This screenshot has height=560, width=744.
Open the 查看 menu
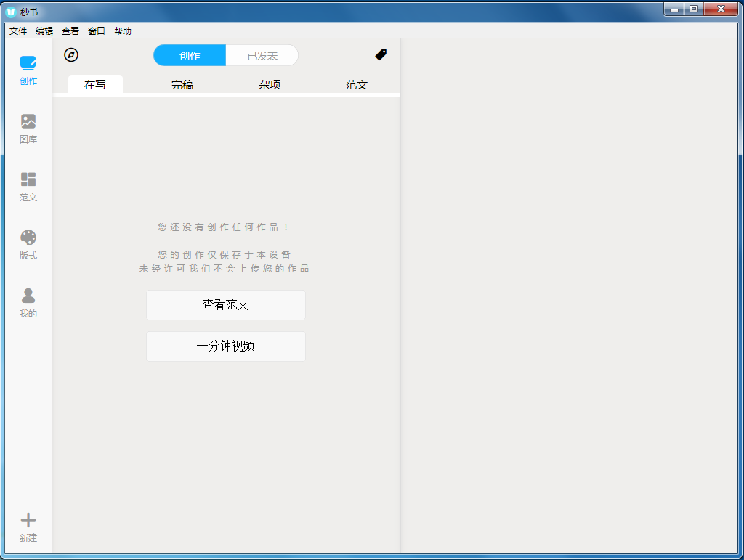70,31
